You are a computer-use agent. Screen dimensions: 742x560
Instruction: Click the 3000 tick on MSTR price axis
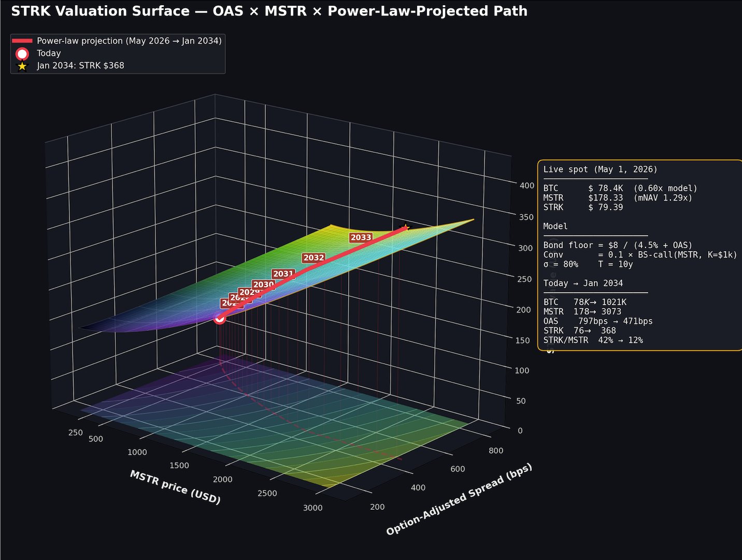coord(313,508)
